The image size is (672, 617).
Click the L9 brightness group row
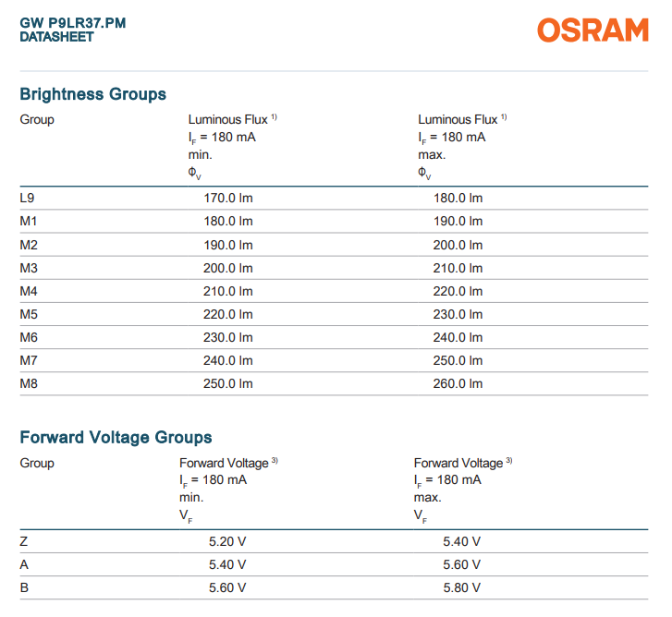334,198
